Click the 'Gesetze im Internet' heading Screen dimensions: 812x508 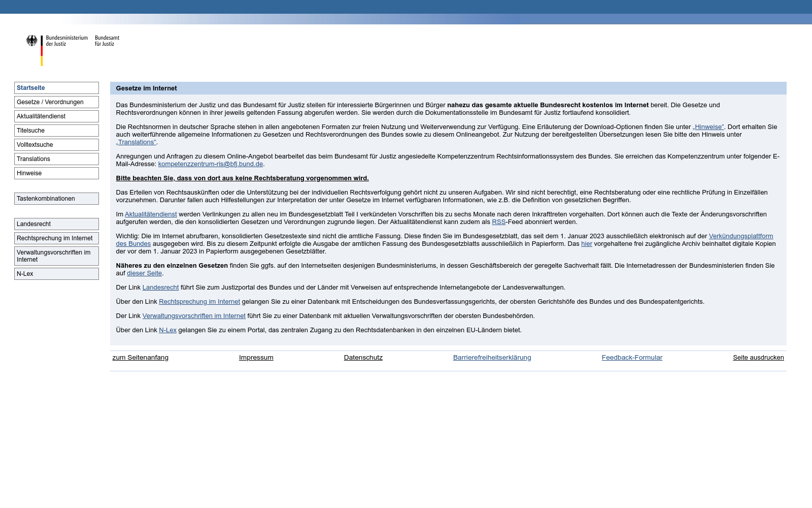146,88
